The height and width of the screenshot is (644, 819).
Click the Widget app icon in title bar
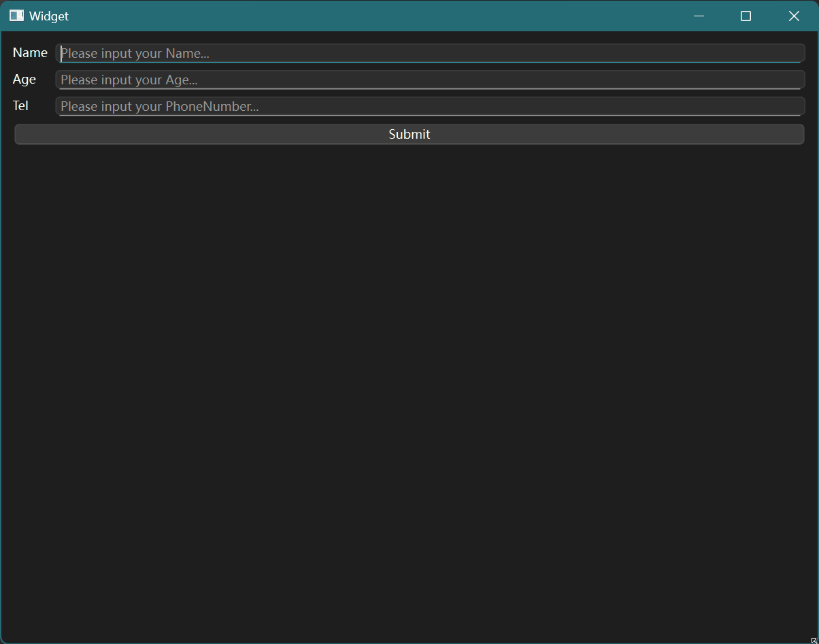tap(16, 16)
